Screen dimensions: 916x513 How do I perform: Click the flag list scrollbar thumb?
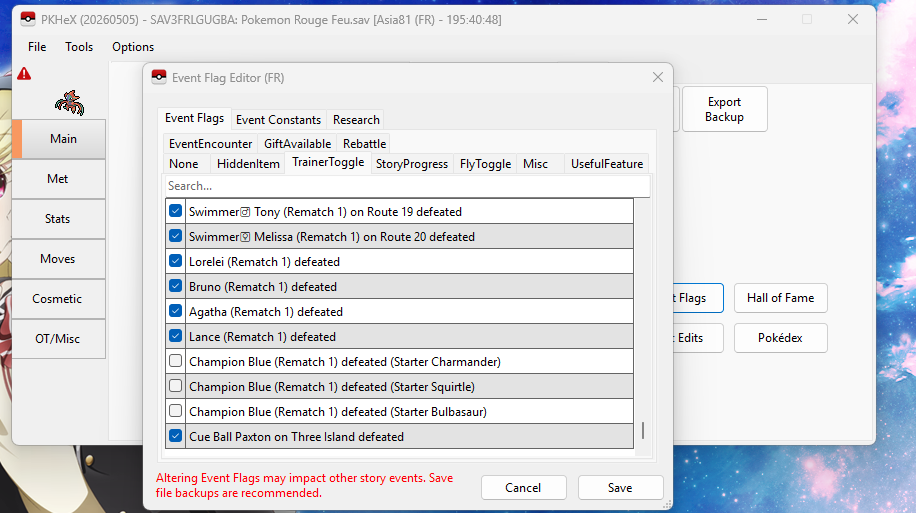643,431
